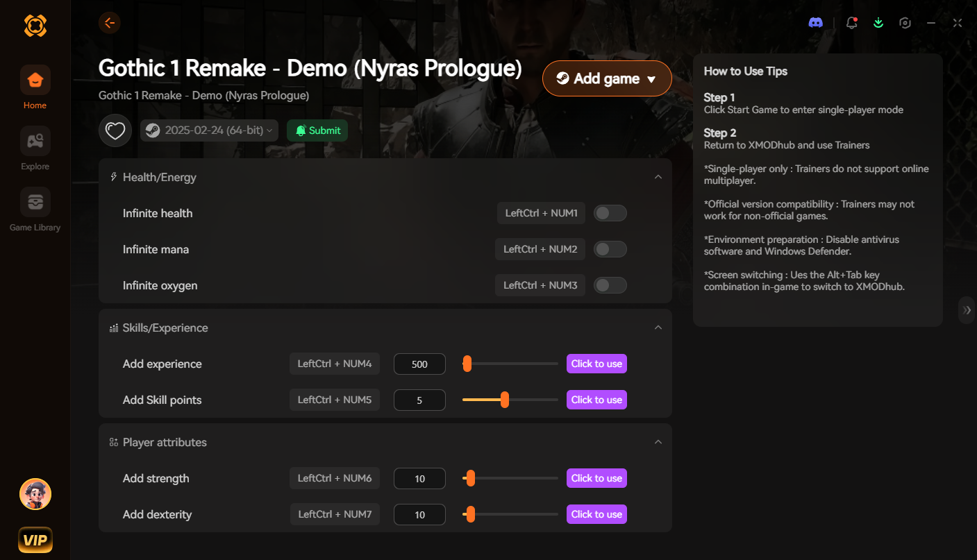Click the Infinite health label
The image size is (977, 560).
point(158,213)
